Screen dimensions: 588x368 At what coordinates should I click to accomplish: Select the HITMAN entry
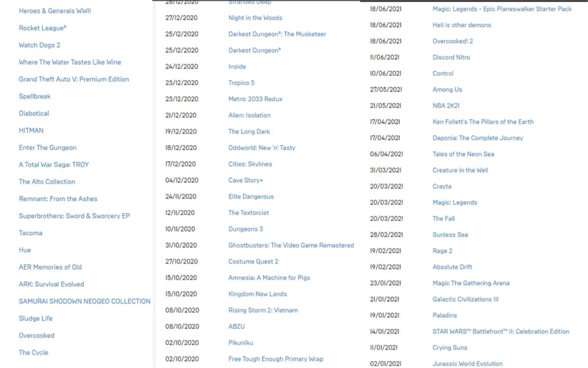31,130
